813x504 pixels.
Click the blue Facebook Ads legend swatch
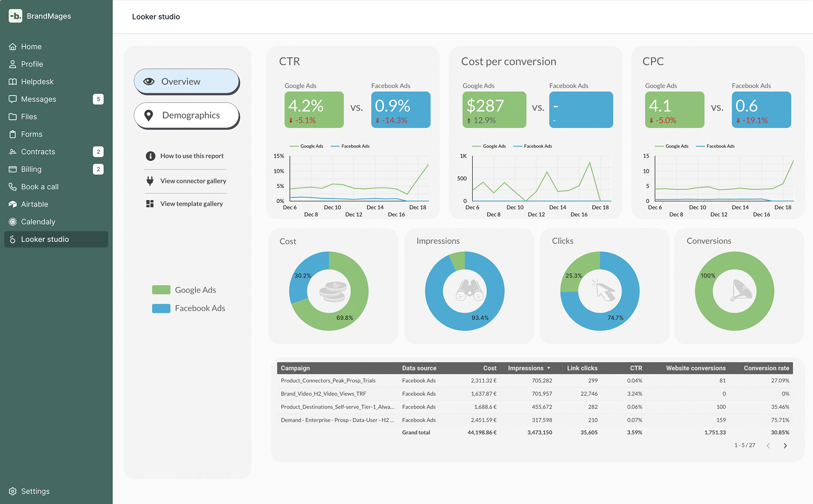coord(161,308)
